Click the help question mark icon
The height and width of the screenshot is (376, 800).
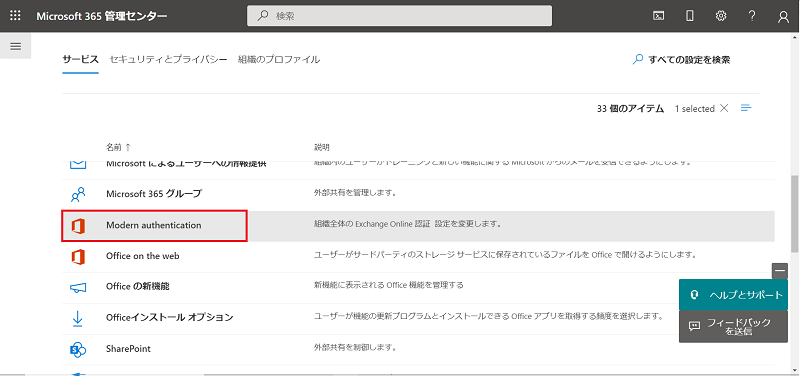tap(752, 16)
